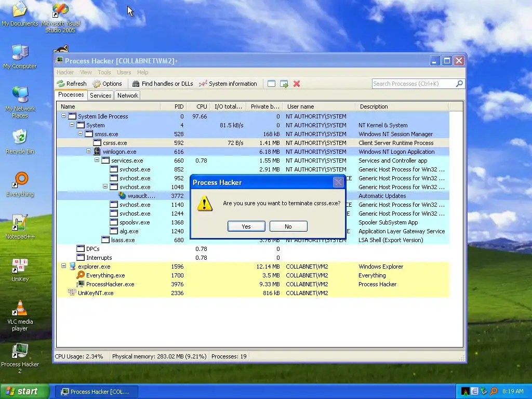Image resolution: width=532 pixels, height=399 pixels.
Task: Click the explorer.exe process icon
Action: 72,266
